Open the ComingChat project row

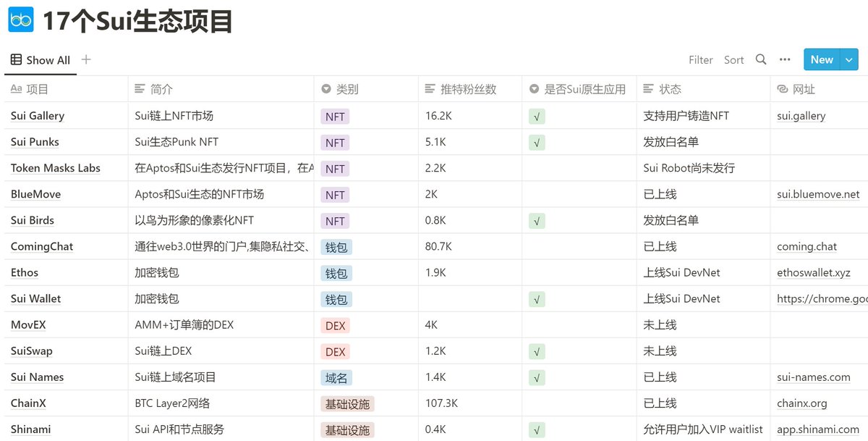(x=42, y=246)
